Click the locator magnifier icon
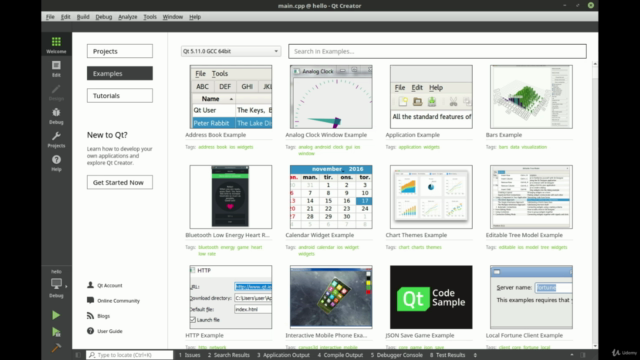640x360 pixels. [92, 355]
